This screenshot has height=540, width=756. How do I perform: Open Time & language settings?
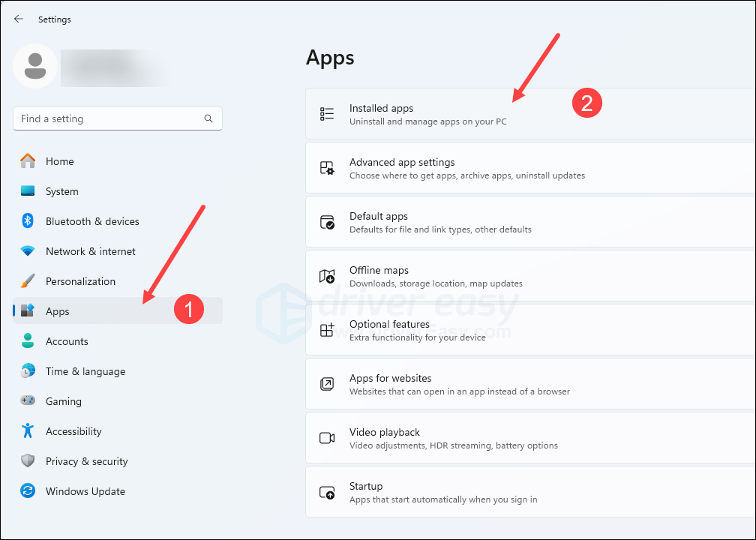(85, 371)
